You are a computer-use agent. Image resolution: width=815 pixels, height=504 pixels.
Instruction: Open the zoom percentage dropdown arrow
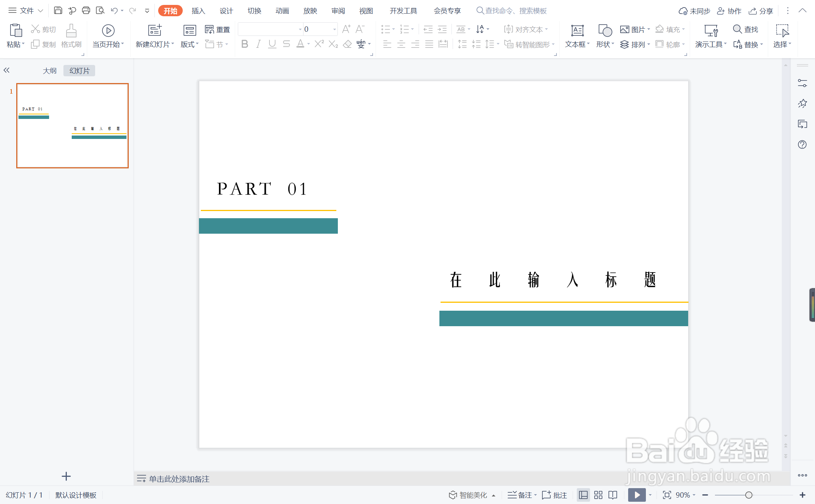694,495
